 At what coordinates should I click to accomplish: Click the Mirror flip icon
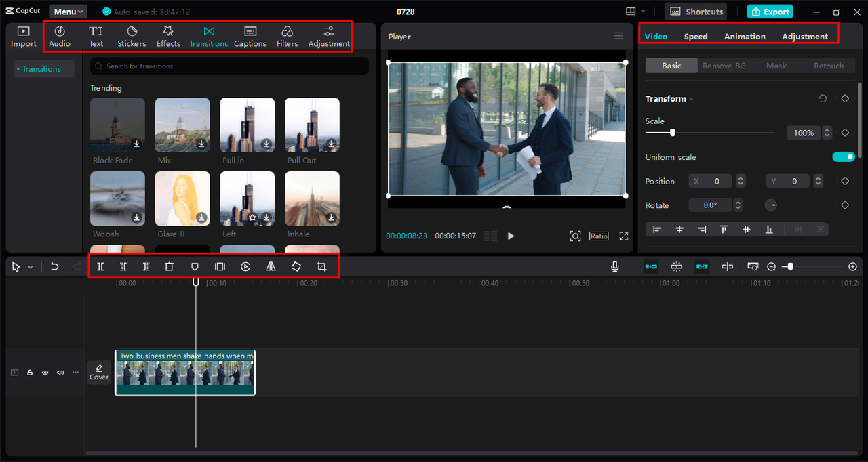pyautogui.click(x=271, y=267)
